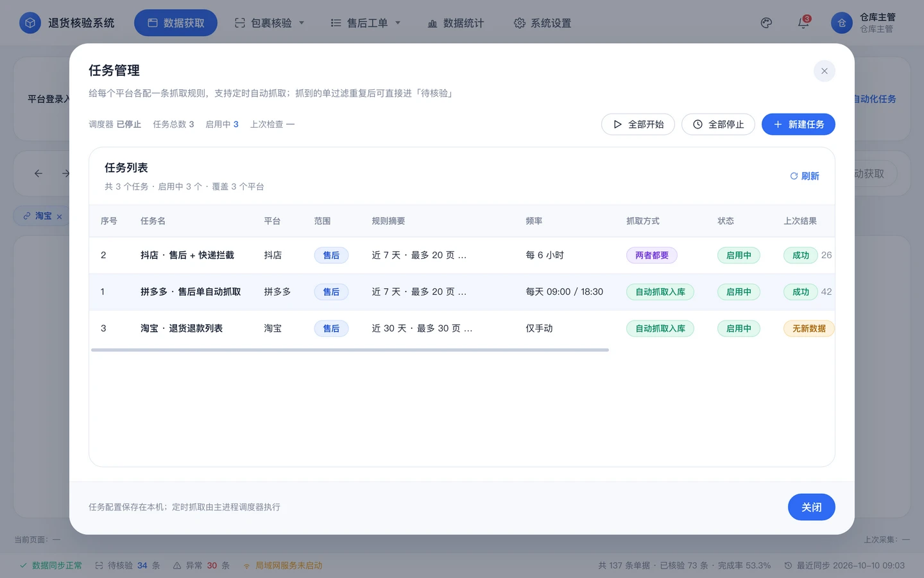Open the 数据统计 tab

(x=456, y=23)
